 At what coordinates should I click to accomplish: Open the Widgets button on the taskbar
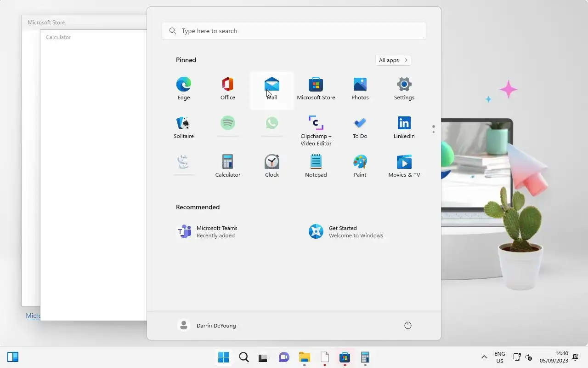[13, 357]
